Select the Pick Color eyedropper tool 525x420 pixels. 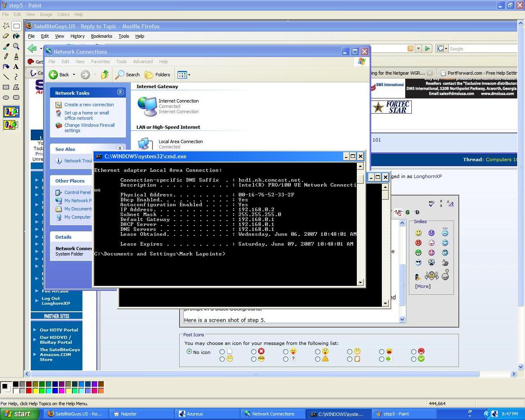coord(6,46)
